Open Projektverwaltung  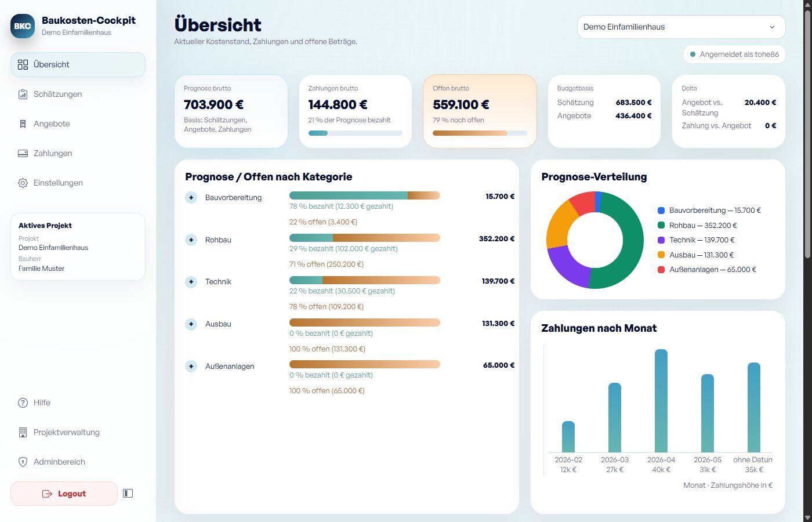(x=78, y=432)
